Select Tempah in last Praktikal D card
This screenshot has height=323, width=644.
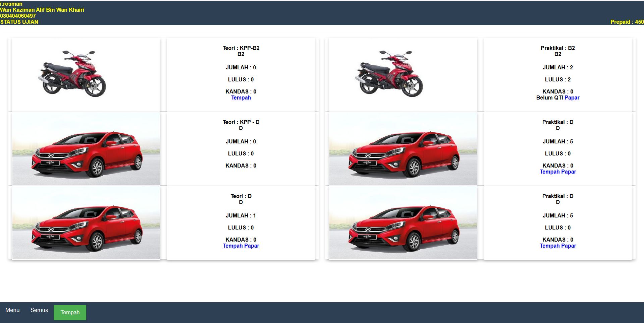[x=549, y=246]
